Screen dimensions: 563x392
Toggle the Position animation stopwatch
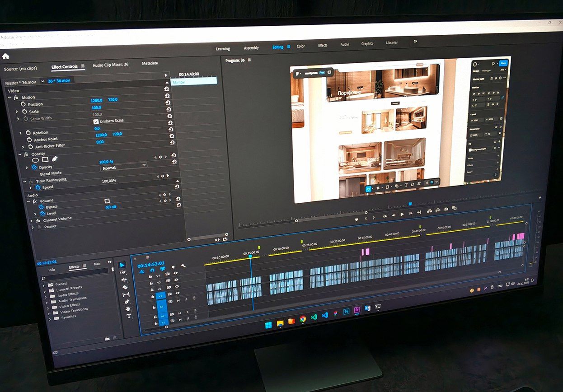pyautogui.click(x=23, y=104)
